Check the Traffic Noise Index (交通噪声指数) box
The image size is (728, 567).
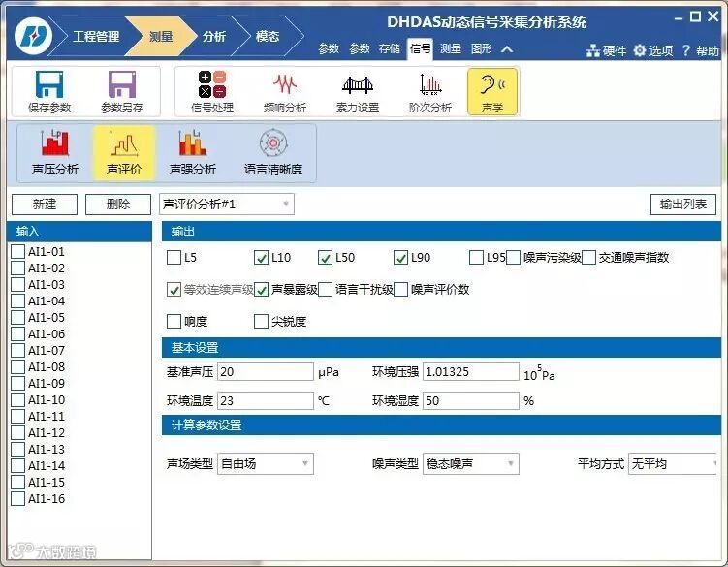click(x=588, y=257)
